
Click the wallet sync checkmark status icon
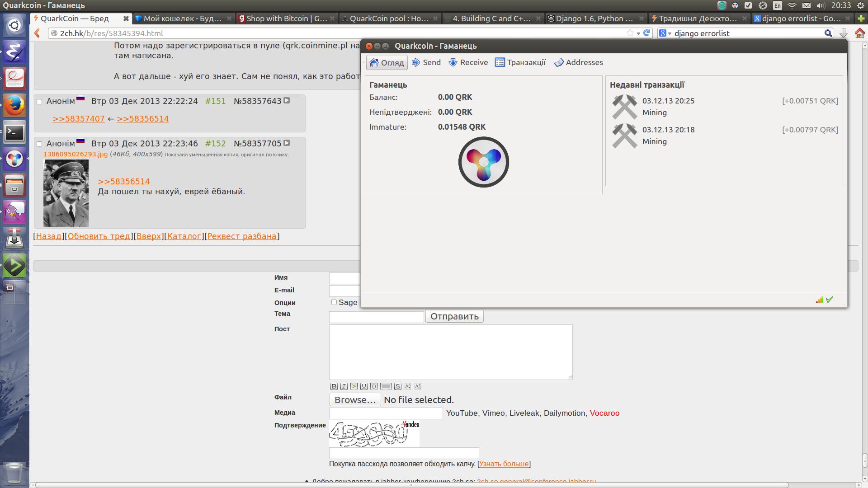pos(830,300)
